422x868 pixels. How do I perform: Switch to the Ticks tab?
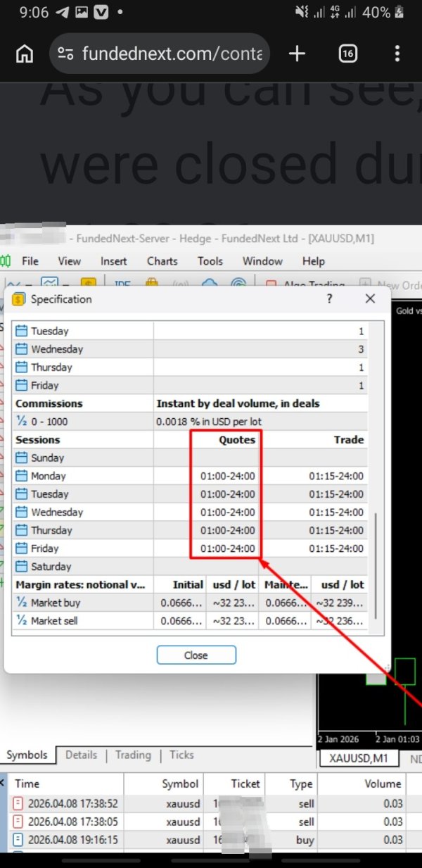tap(181, 755)
